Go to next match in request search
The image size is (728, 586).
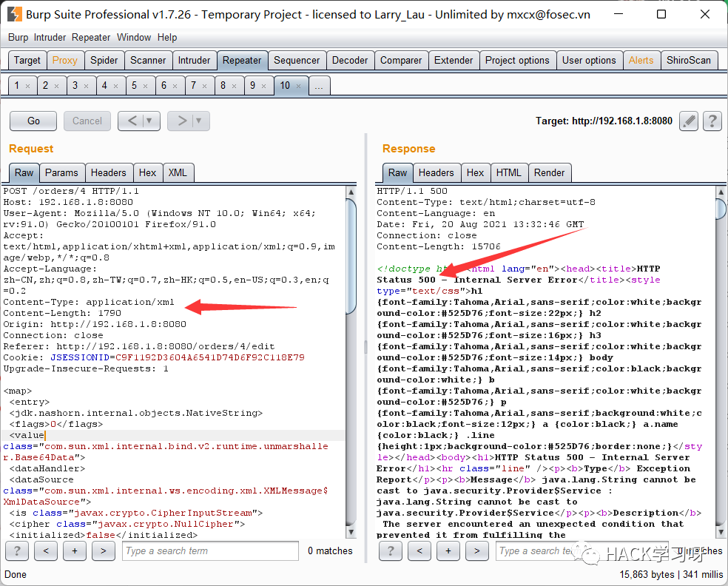(104, 550)
